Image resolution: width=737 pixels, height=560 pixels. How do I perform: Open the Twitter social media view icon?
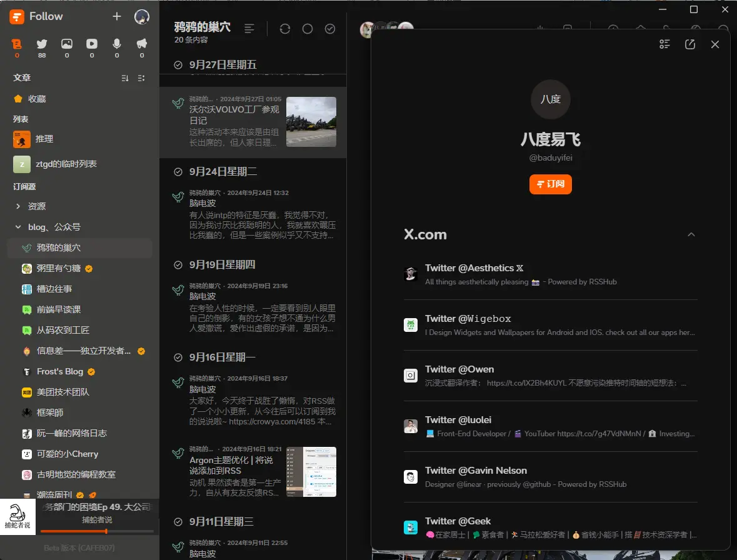(x=42, y=44)
